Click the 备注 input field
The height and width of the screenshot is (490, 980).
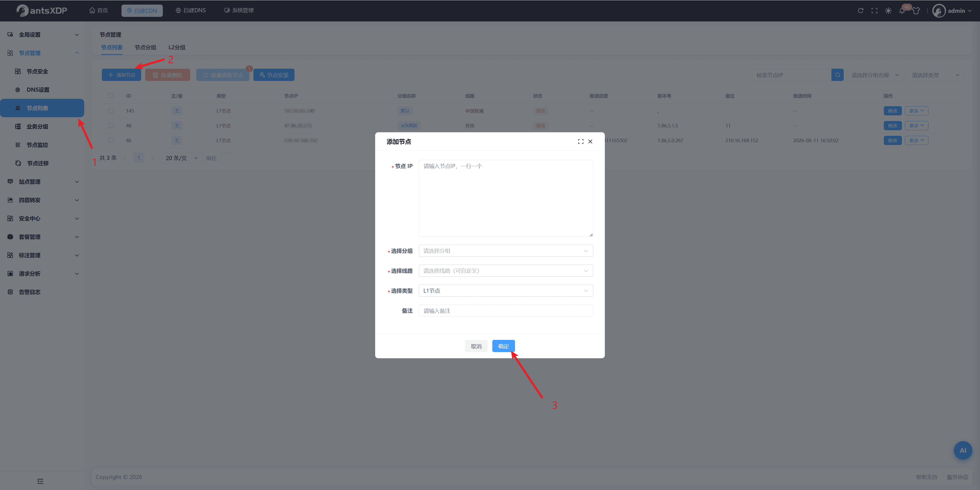tap(506, 311)
